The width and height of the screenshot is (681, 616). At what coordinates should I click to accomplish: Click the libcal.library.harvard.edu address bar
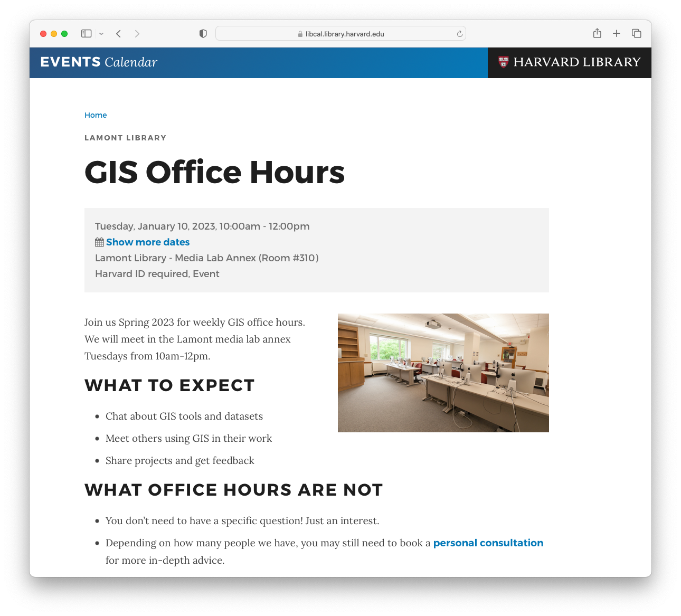click(x=340, y=34)
